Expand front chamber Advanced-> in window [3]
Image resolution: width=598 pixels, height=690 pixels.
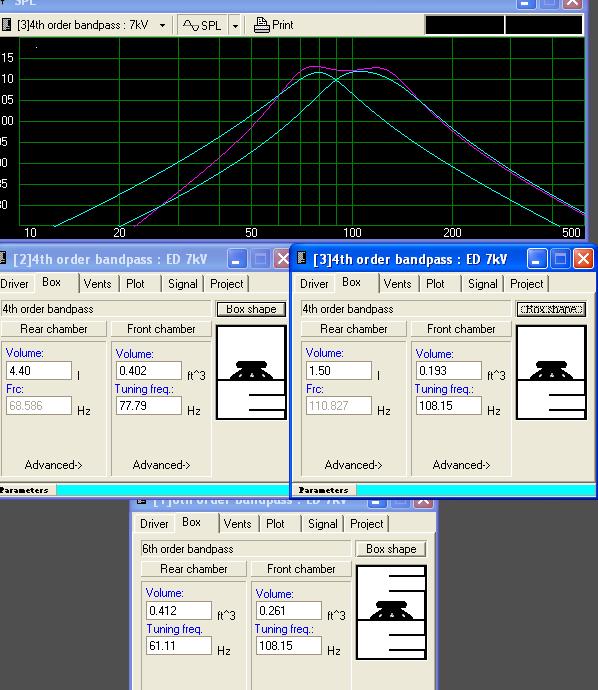(x=461, y=465)
